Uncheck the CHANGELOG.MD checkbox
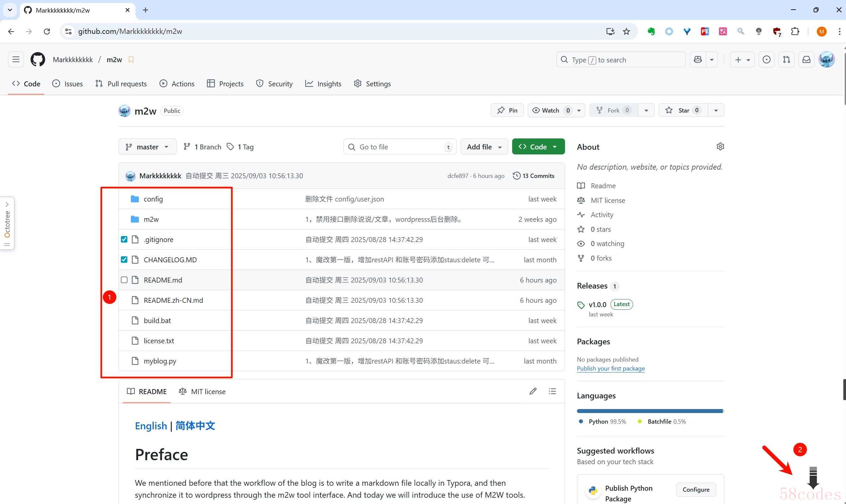 pos(124,260)
